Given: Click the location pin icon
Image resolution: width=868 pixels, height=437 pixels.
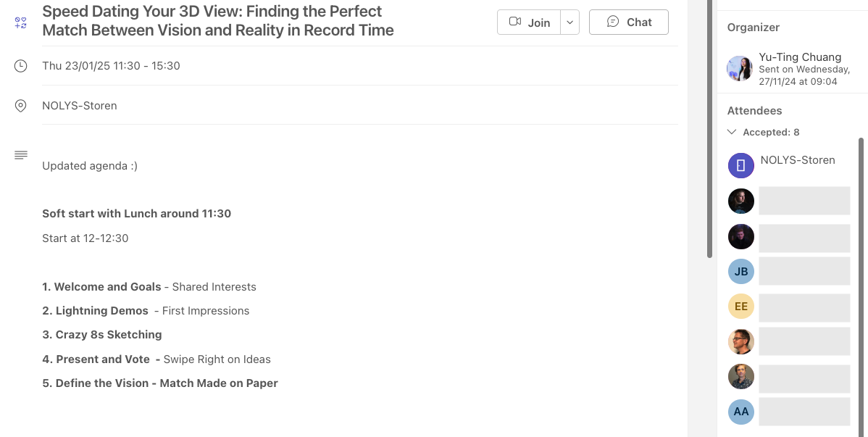Looking at the screenshot, I should tap(21, 106).
